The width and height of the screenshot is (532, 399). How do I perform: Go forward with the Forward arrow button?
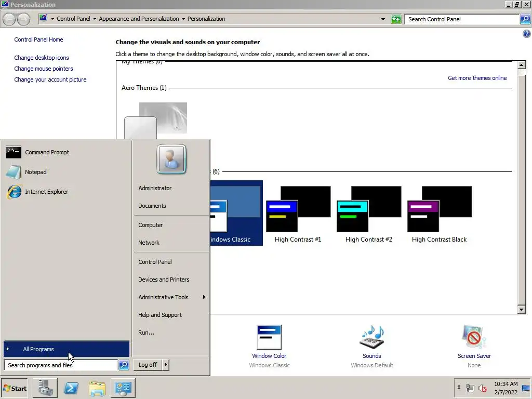pos(23,19)
